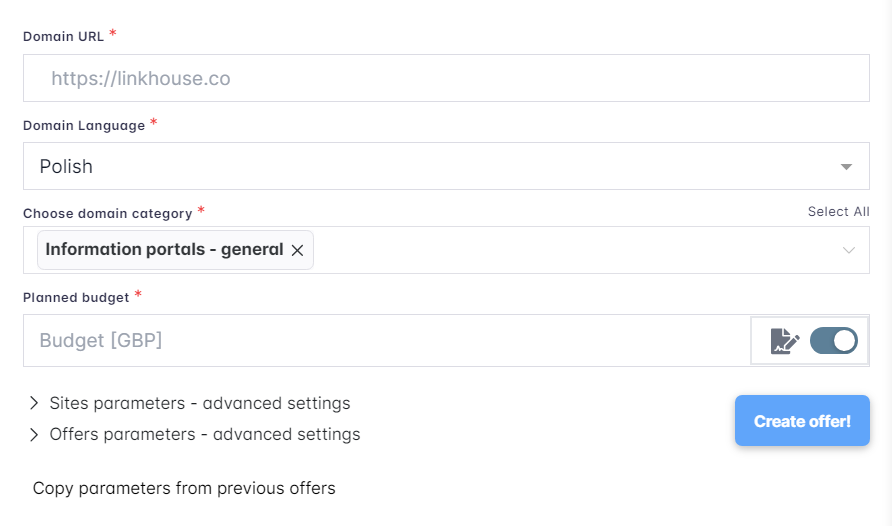Image resolution: width=892 pixels, height=526 pixels.
Task: Focus the Domain URL input field
Action: coord(446,78)
